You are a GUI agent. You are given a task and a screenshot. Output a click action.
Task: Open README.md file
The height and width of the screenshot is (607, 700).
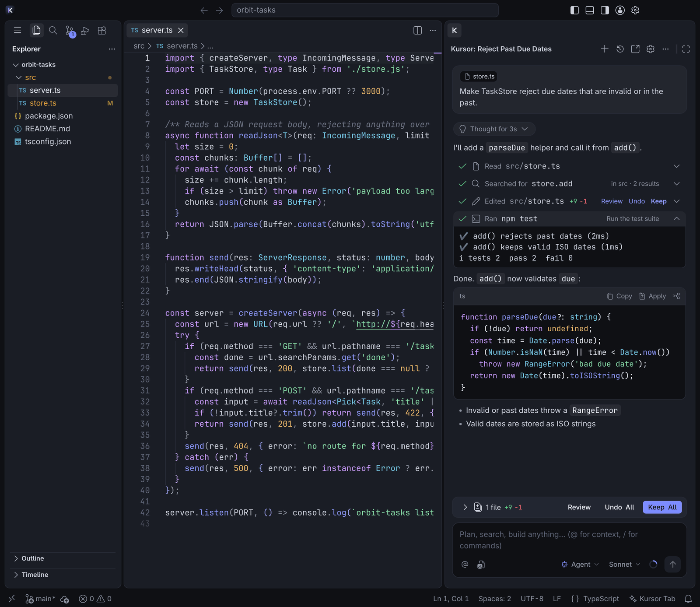pos(63,129)
